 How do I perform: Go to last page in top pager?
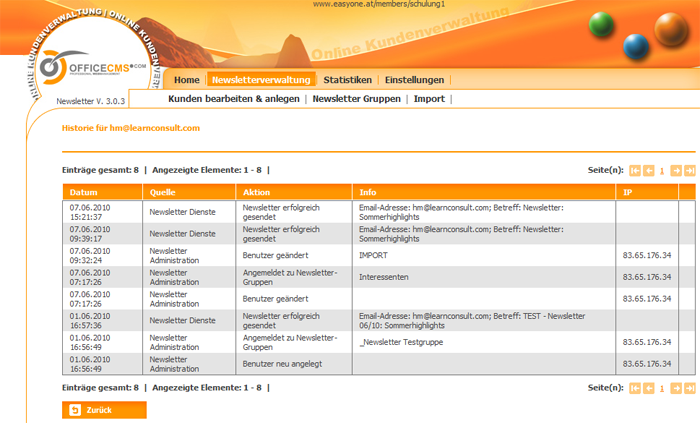pos(690,170)
